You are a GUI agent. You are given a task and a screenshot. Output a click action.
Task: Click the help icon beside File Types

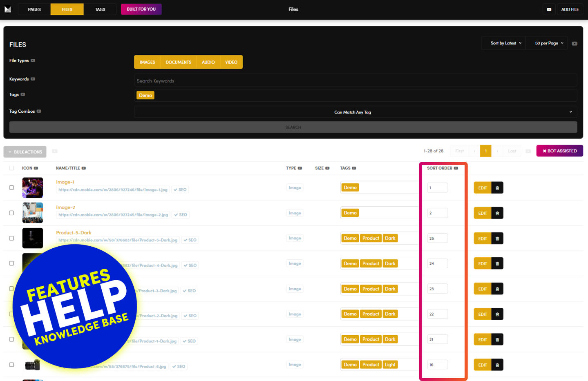click(x=33, y=60)
